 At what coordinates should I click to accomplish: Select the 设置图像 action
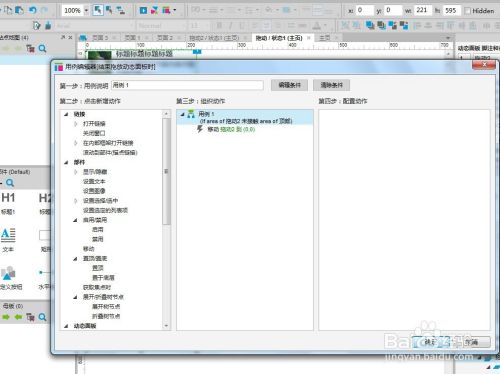tap(94, 191)
